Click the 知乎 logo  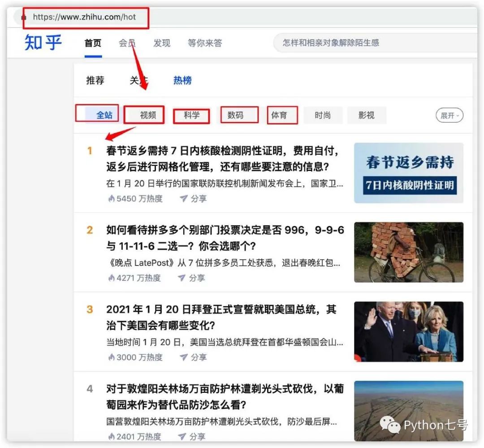43,42
